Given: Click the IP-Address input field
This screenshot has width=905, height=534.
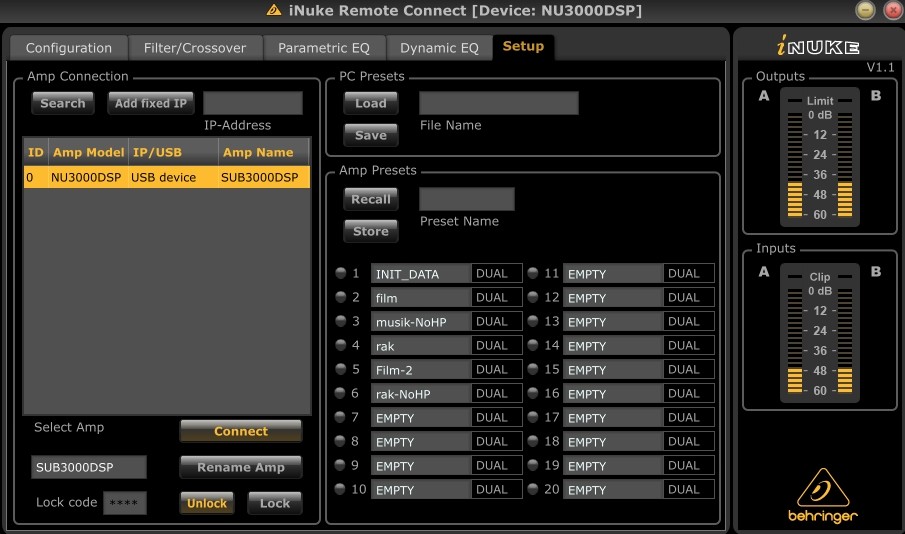Looking at the screenshot, I should point(253,103).
